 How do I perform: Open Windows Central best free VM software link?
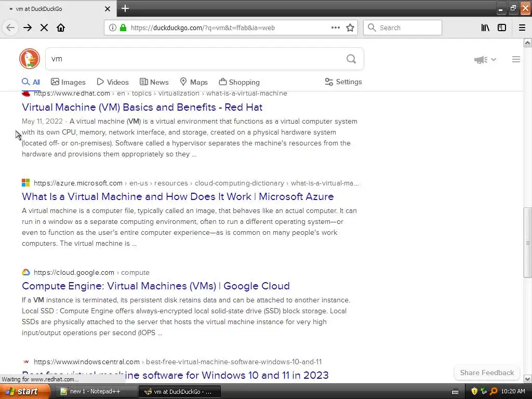click(175, 375)
